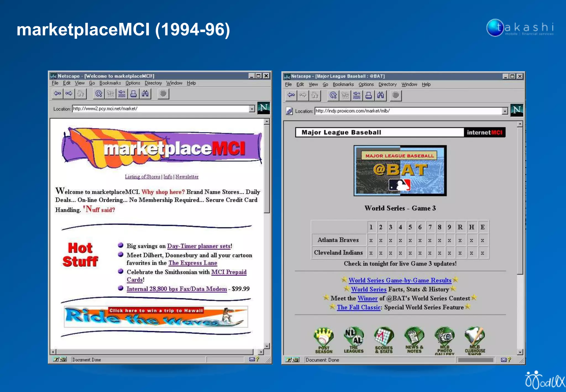Follow Winner link for @BAT contest
Image resolution: width=566 pixels, height=392 pixels.
click(367, 298)
